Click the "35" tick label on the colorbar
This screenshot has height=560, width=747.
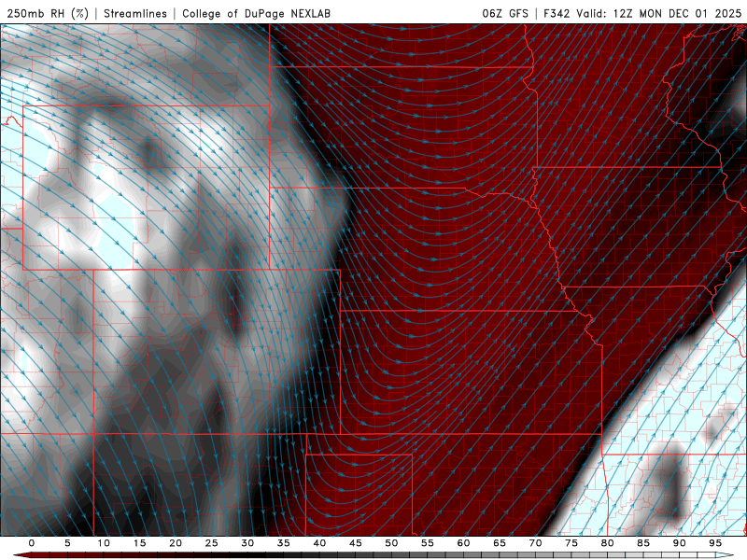coord(284,543)
